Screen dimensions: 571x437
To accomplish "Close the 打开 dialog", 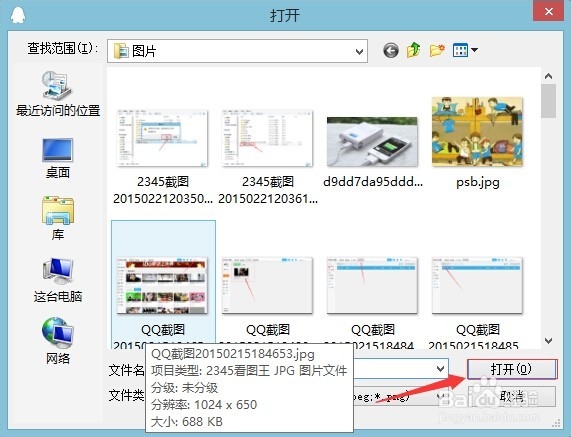I will tap(549, 12).
